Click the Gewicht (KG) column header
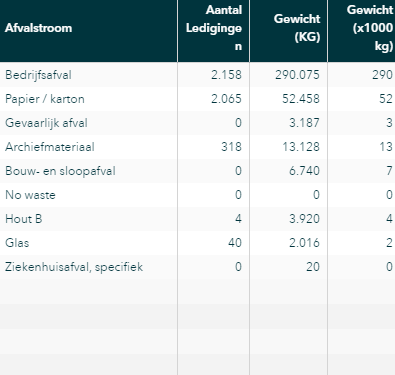 (297, 28)
